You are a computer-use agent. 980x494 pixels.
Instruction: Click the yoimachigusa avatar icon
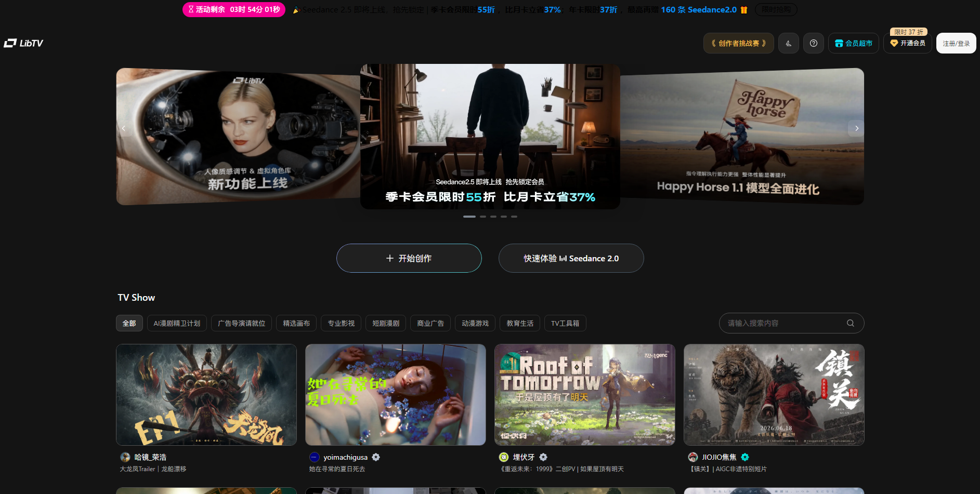pos(314,457)
